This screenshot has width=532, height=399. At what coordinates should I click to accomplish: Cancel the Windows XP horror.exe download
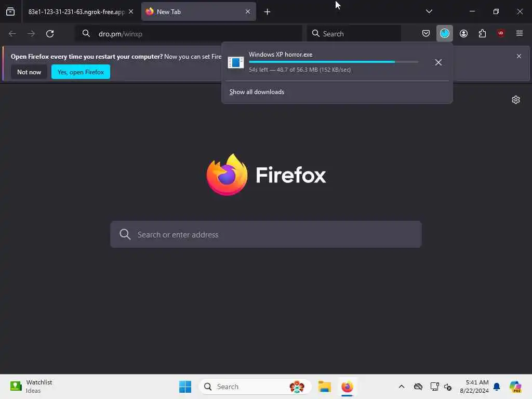pos(438,62)
